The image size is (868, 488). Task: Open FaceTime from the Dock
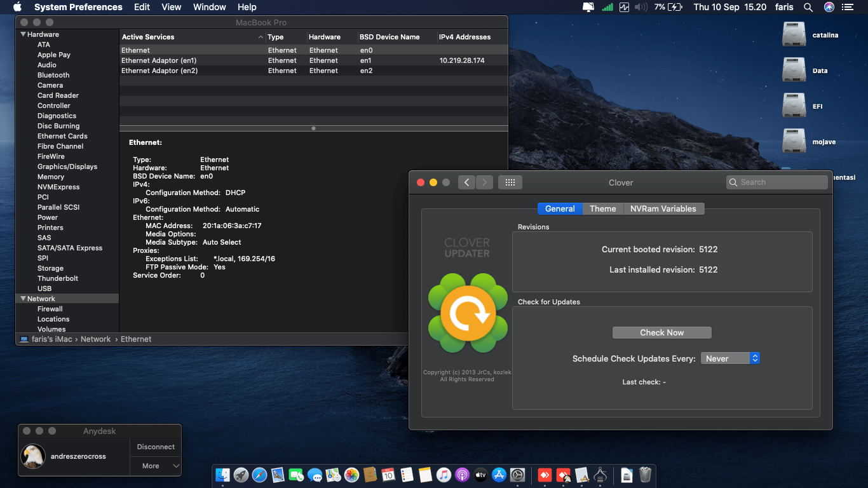pyautogui.click(x=296, y=475)
